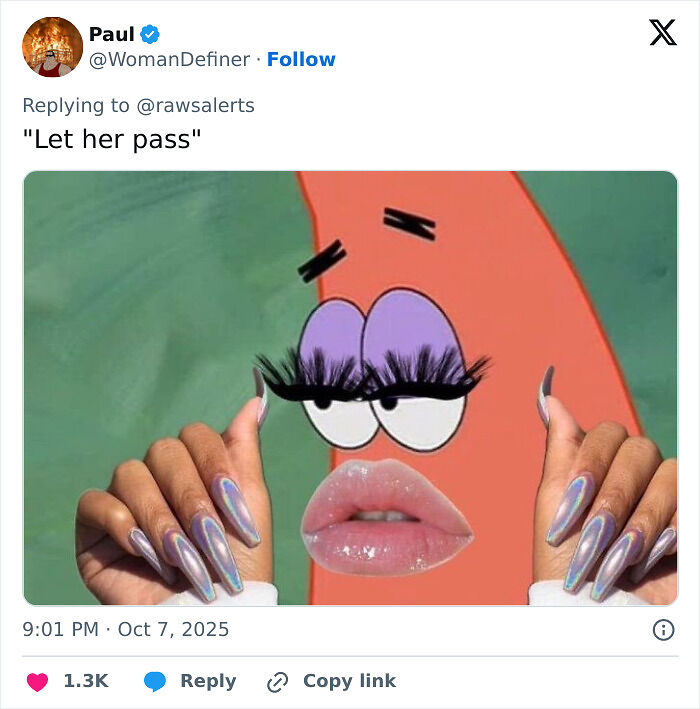
Task: Open the @WomanDefiner handle link
Action: pyautogui.click(x=169, y=59)
